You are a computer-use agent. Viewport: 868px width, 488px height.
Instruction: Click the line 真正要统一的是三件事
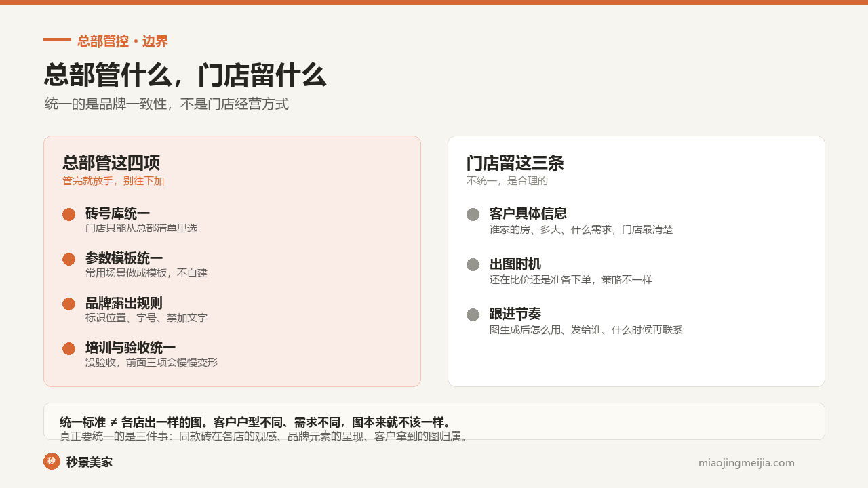click(x=115, y=436)
